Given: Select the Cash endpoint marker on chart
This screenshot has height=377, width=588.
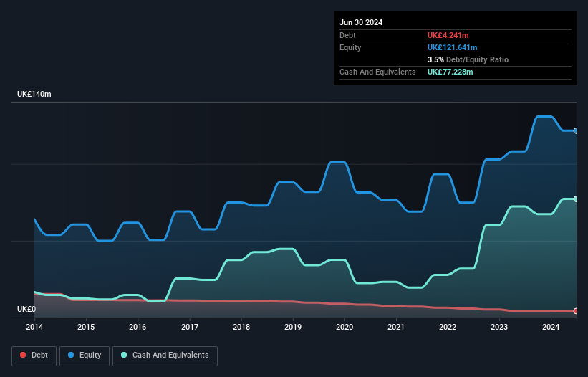Looking at the screenshot, I should point(576,199).
